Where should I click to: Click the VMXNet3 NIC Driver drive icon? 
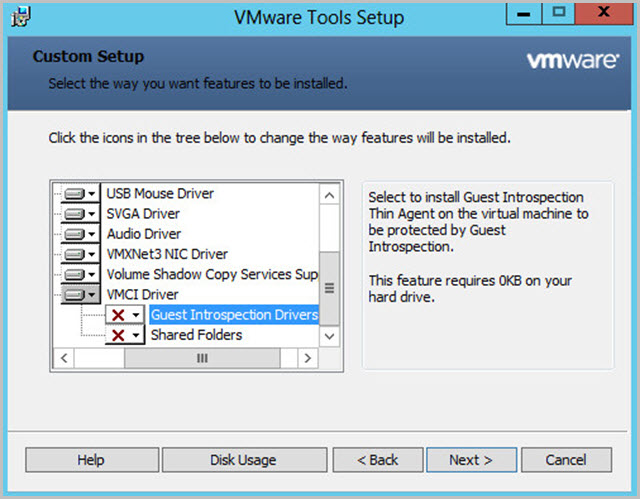pyautogui.click(x=74, y=254)
